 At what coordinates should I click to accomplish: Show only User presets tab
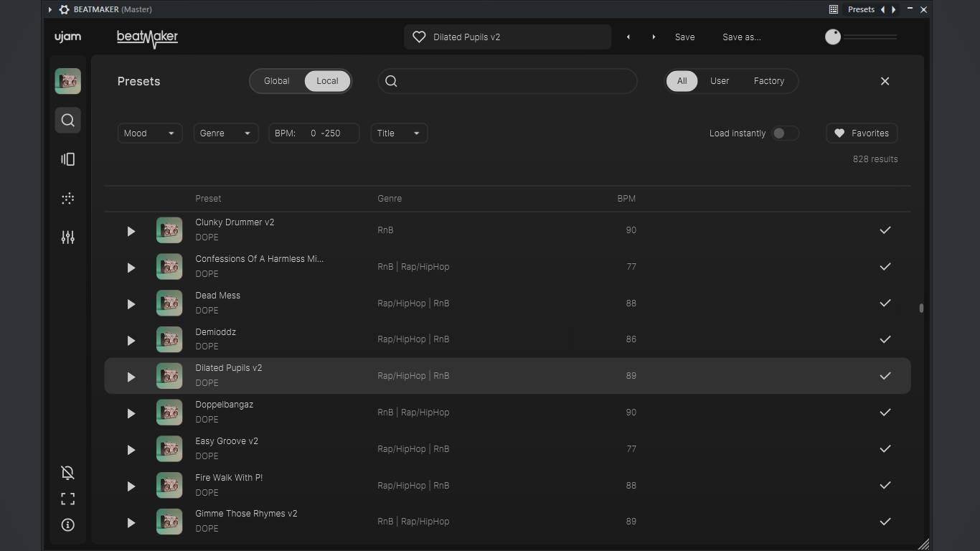tap(720, 81)
